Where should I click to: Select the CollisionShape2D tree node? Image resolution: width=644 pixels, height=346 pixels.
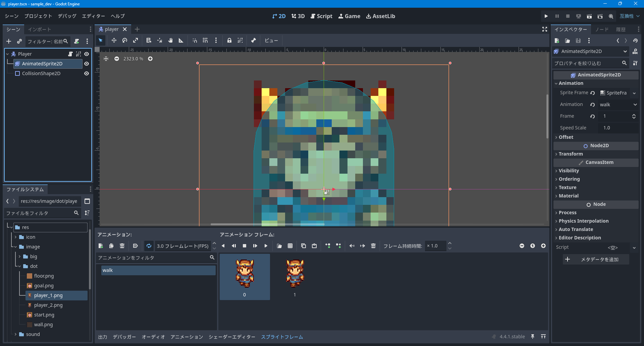(41, 73)
